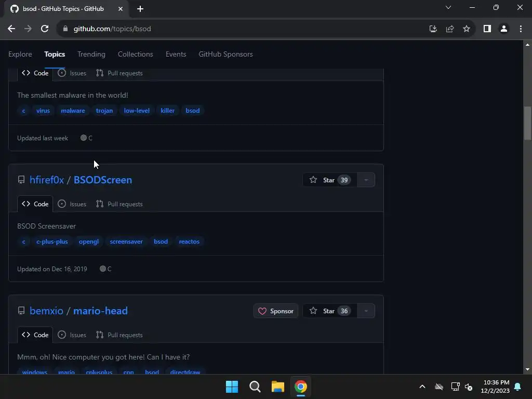The image size is (532, 399).
Task: Open the mario-head Pull requests tab
Action: point(119,335)
